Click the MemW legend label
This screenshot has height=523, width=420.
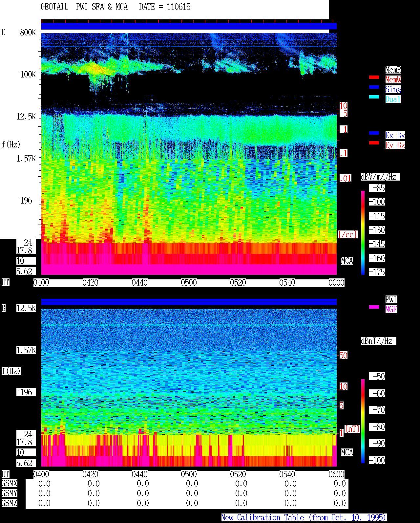[393, 79]
